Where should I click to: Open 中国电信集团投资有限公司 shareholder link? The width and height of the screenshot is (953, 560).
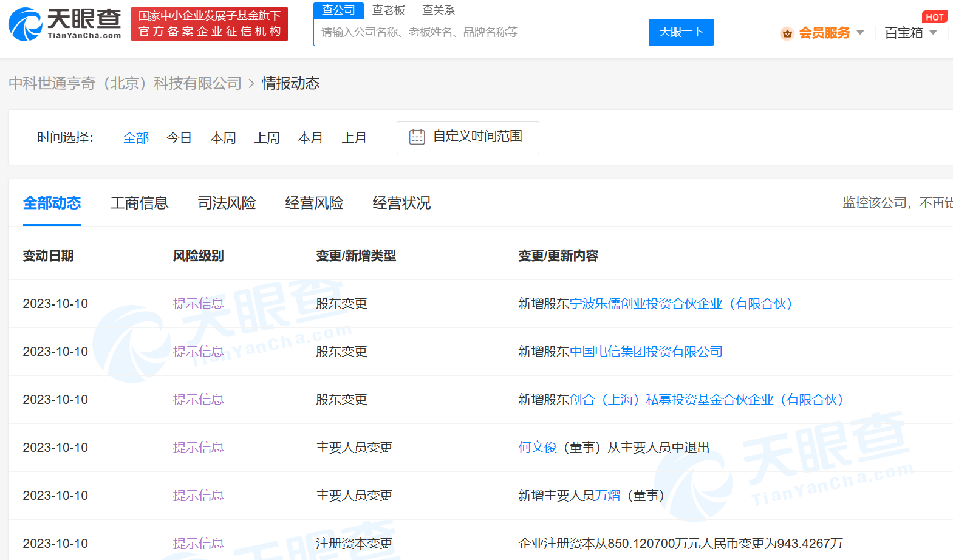(646, 352)
